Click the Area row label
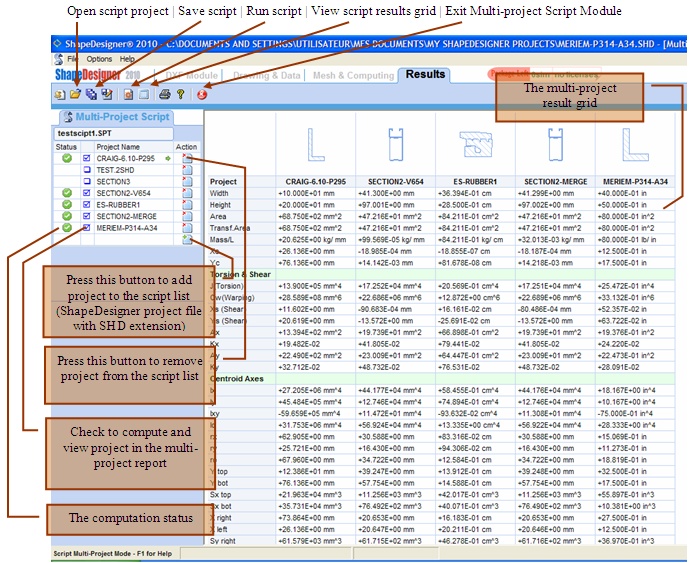Screen dimensions: 692x563 218,216
